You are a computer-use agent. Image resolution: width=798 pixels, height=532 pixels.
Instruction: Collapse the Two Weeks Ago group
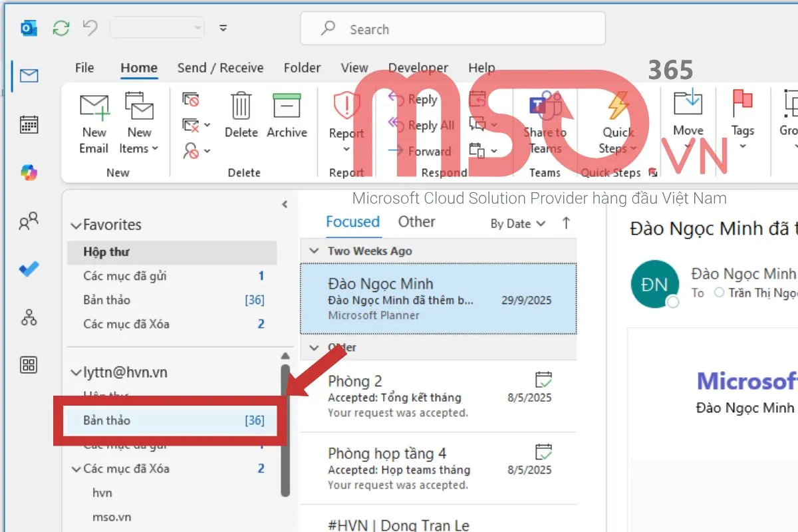point(315,251)
